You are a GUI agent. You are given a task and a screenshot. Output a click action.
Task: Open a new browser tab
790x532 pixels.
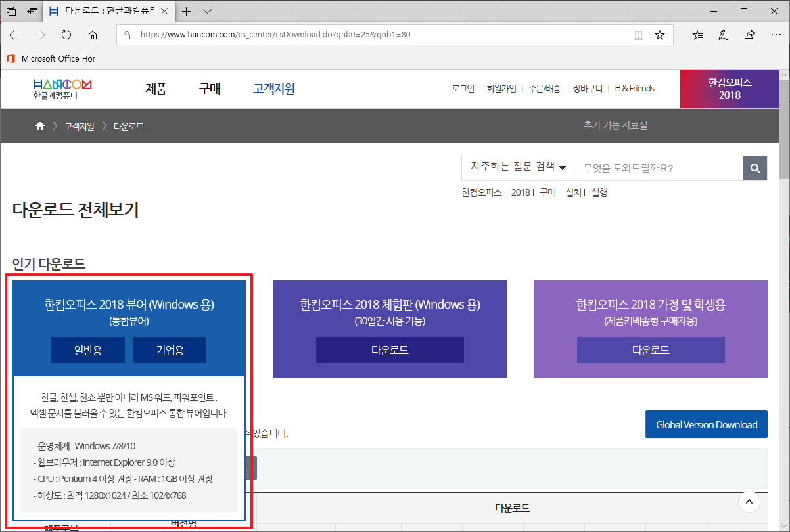(x=187, y=11)
